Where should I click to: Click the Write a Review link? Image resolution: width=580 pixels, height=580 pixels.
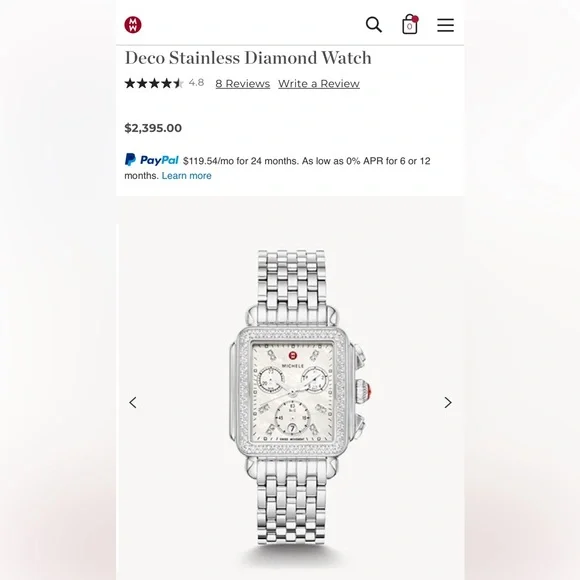(319, 84)
